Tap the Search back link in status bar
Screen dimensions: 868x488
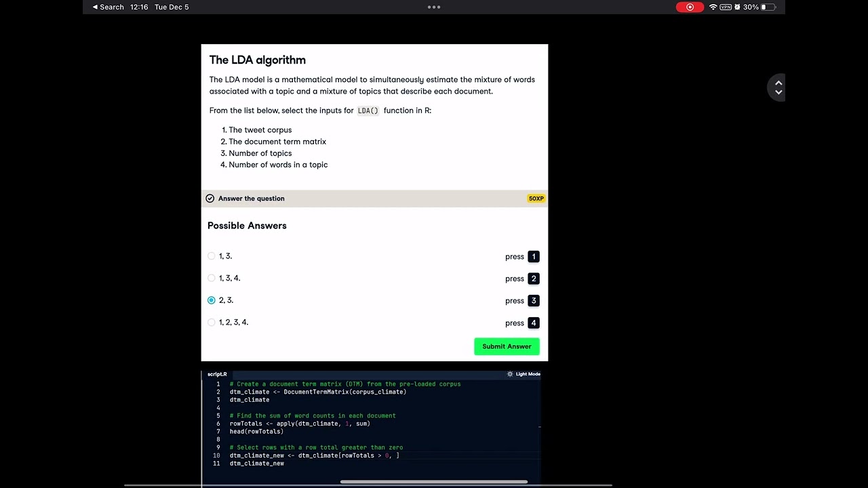(x=108, y=7)
